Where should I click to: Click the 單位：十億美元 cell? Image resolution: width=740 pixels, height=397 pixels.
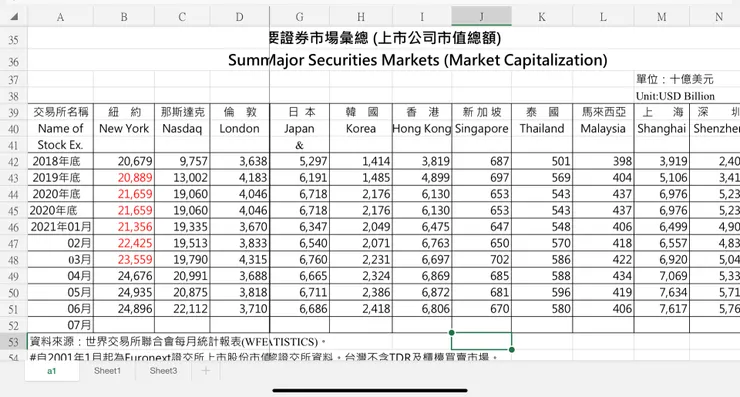674,79
